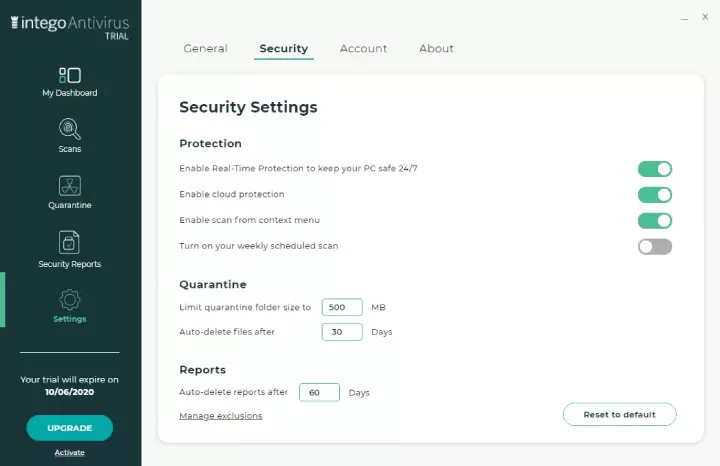Open My Dashboard from the sidebar

pyautogui.click(x=70, y=82)
